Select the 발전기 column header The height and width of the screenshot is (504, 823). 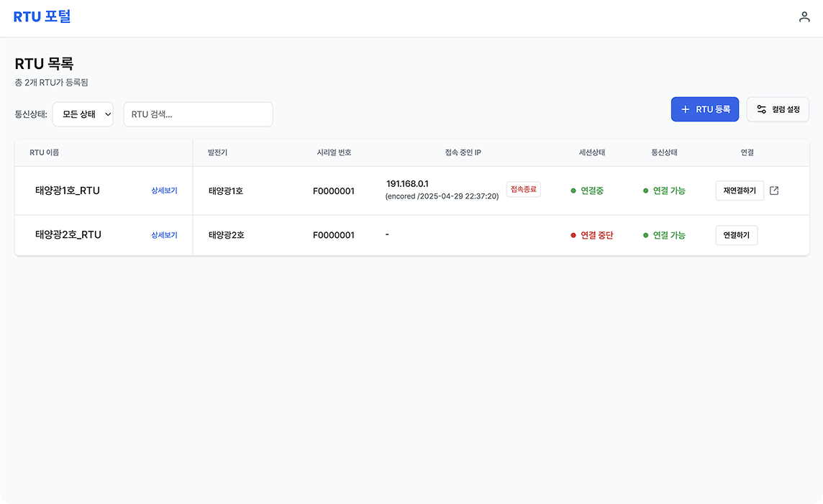(x=217, y=152)
